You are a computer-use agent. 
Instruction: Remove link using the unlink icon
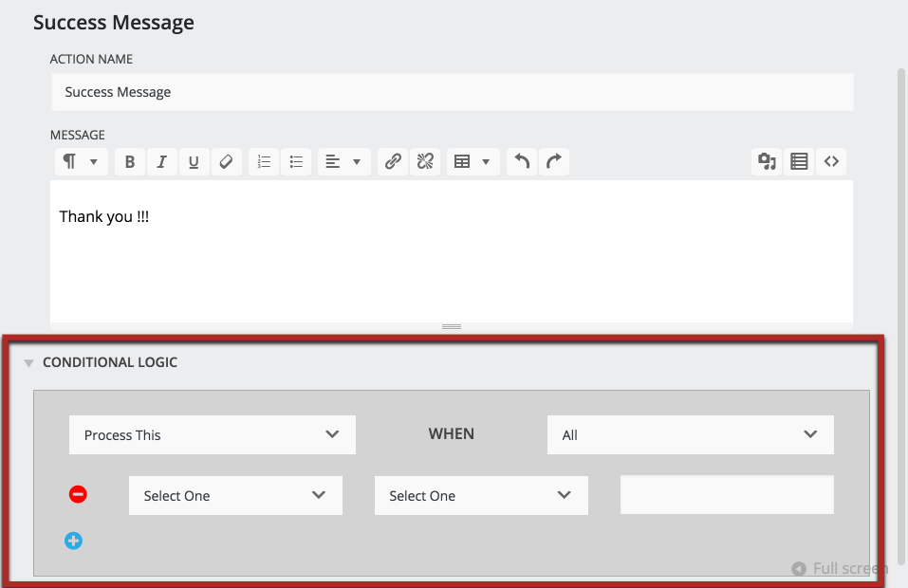click(x=425, y=162)
